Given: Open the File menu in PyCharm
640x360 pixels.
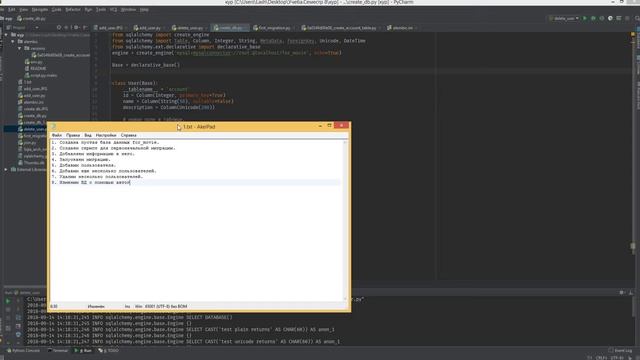Looking at the screenshot, I should tap(2, 9).
